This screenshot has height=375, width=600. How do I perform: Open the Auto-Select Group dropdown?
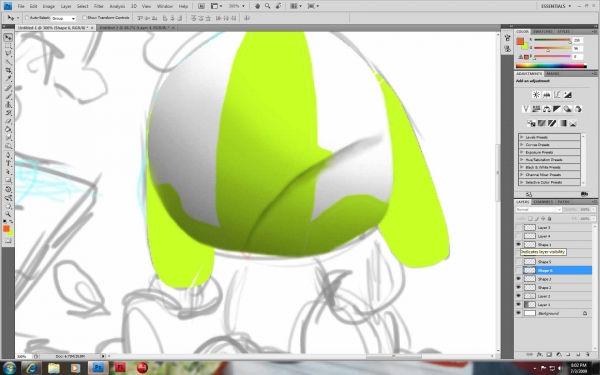(x=64, y=18)
